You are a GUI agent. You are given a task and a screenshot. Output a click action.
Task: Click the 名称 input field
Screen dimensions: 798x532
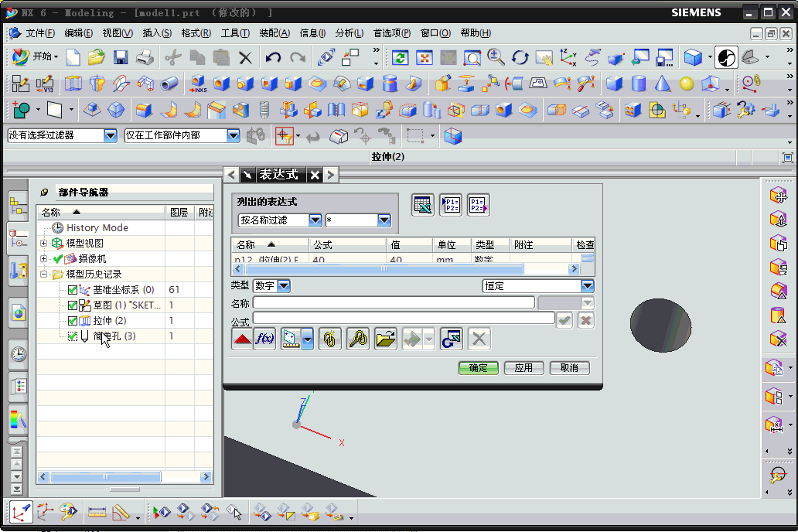(394, 303)
